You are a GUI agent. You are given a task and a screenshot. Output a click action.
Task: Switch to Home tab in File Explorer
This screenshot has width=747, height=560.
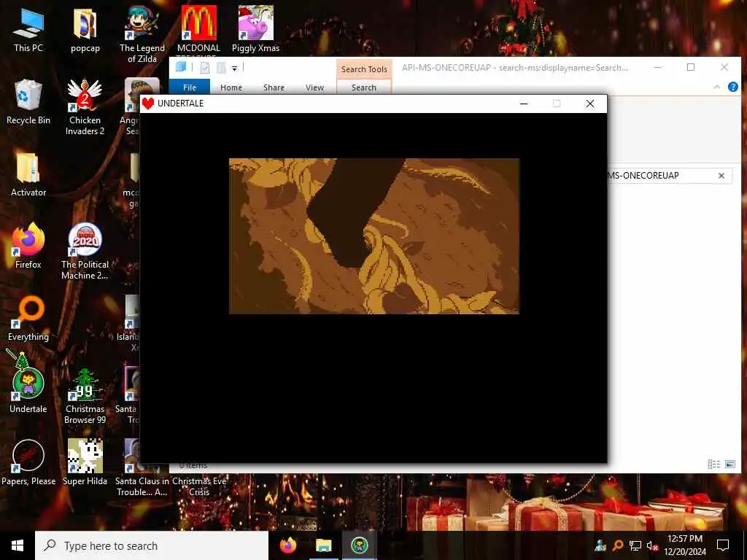231,87
